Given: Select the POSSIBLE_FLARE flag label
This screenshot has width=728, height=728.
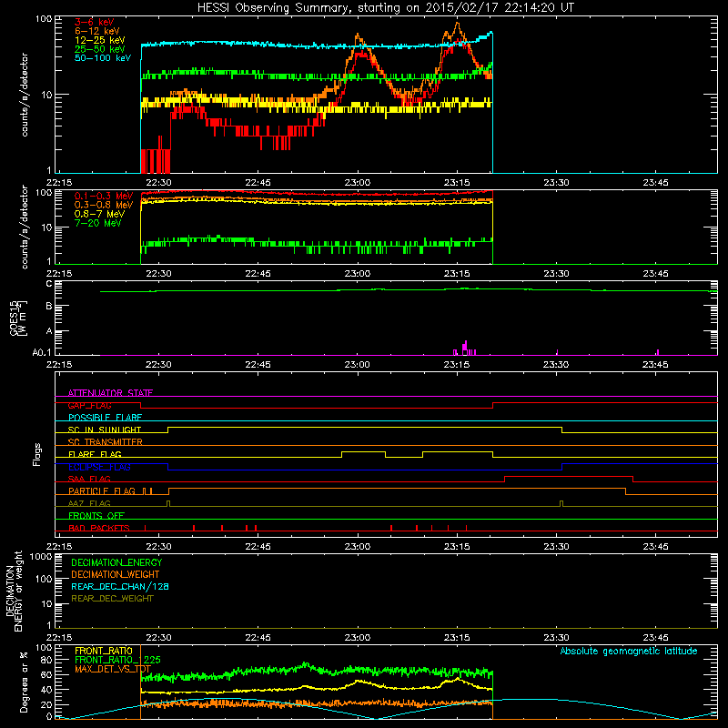Looking at the screenshot, I should (x=105, y=418).
